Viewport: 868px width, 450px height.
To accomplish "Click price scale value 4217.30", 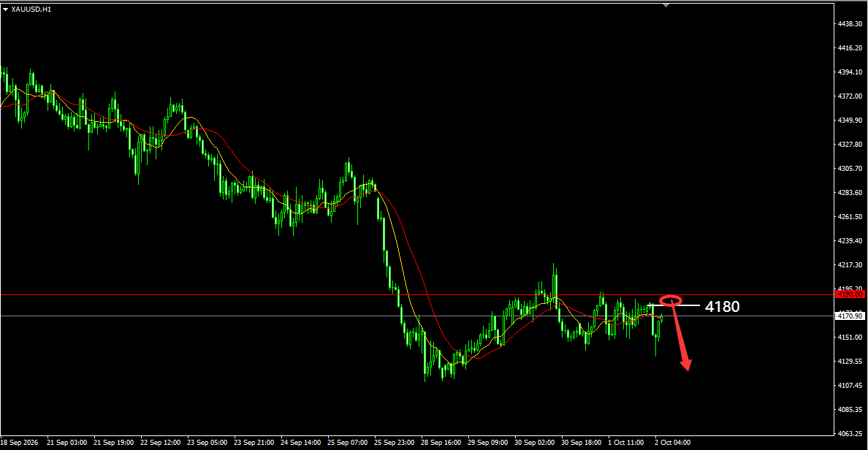I will [x=850, y=265].
